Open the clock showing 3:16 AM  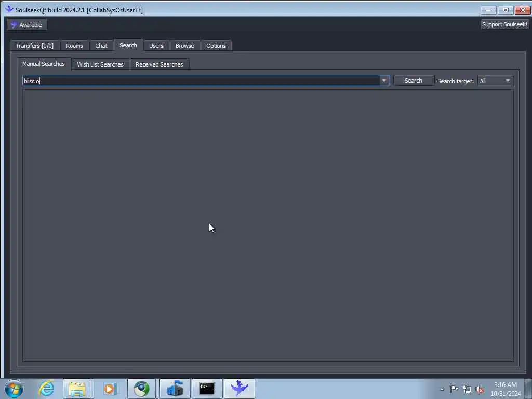(506, 389)
